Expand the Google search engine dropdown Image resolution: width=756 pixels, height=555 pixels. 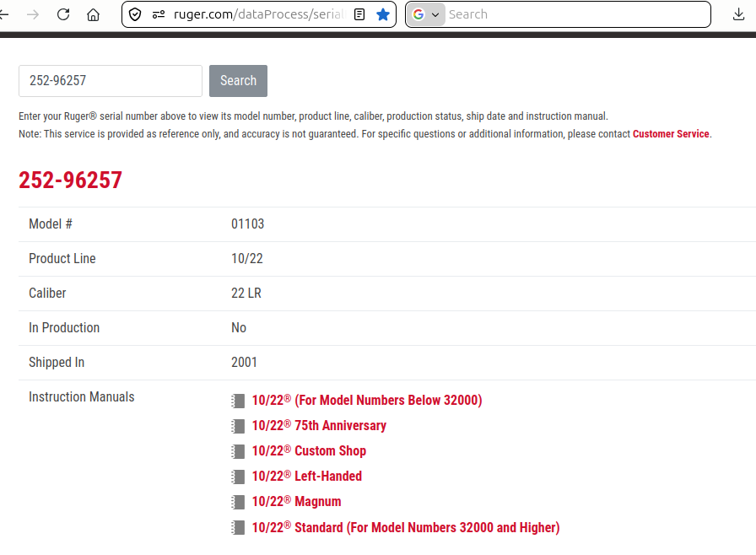point(426,14)
